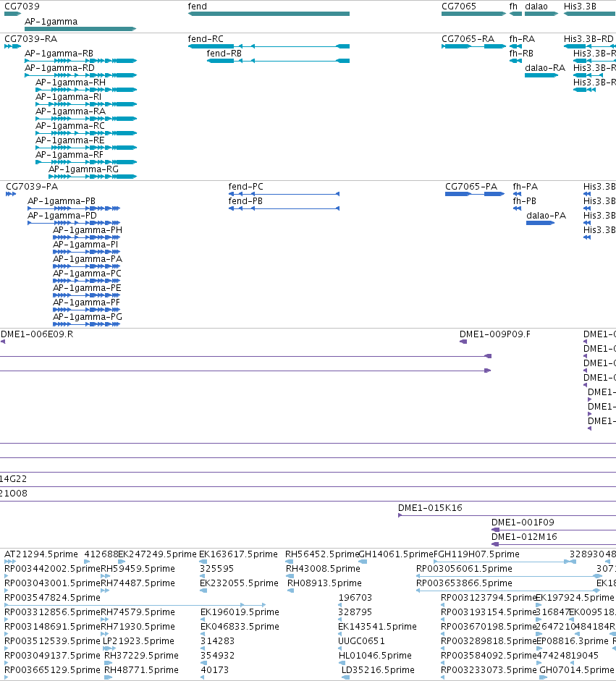This screenshot has width=616, height=681.
Task: Click the dalao gene glyph label
Action: click(536, 6)
